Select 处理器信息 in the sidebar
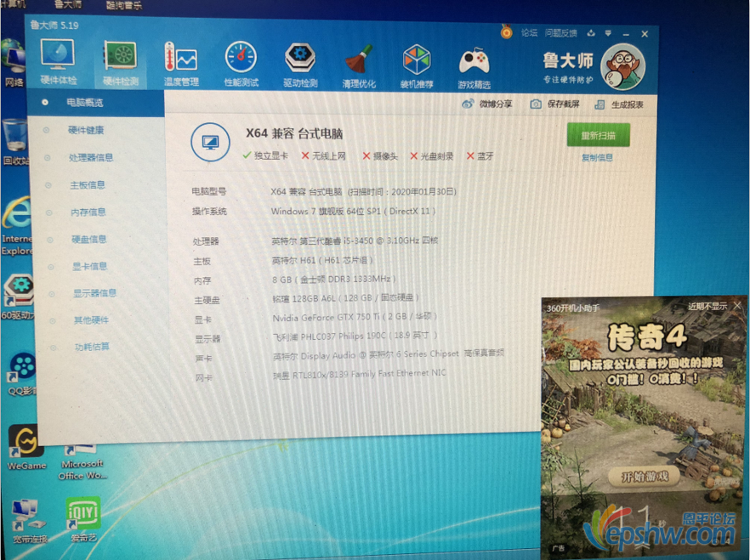 pyautogui.click(x=91, y=157)
